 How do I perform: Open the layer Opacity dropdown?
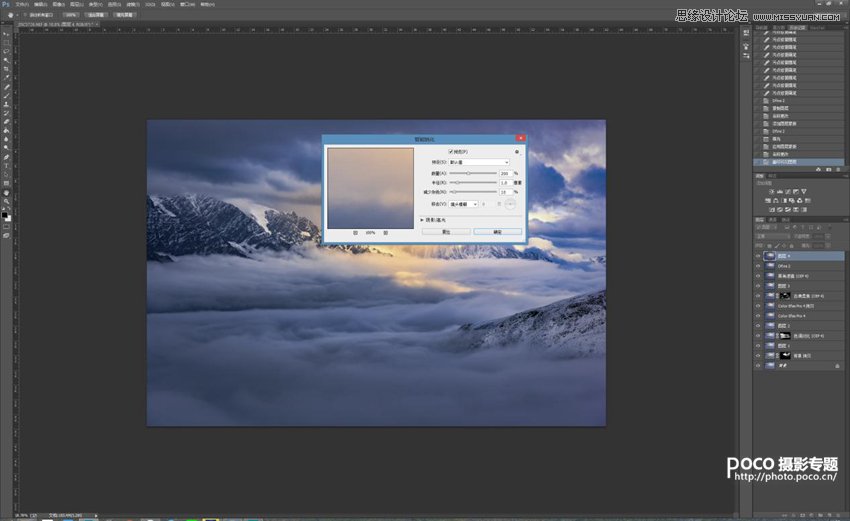tap(828, 236)
